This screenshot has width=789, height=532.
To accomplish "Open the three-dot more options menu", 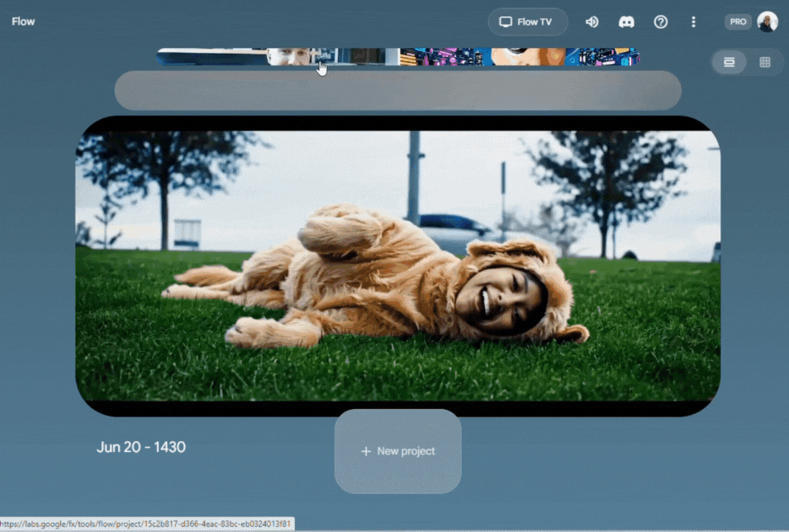I will 693,21.
